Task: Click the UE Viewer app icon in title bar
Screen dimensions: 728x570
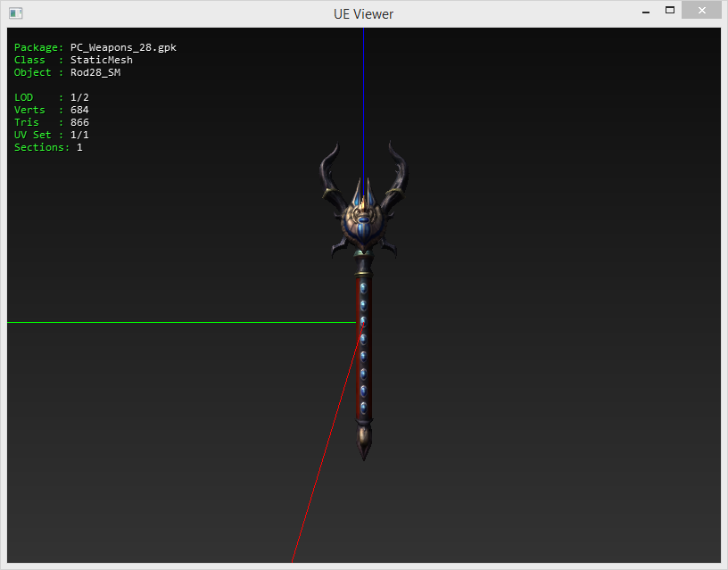Action: (16, 13)
